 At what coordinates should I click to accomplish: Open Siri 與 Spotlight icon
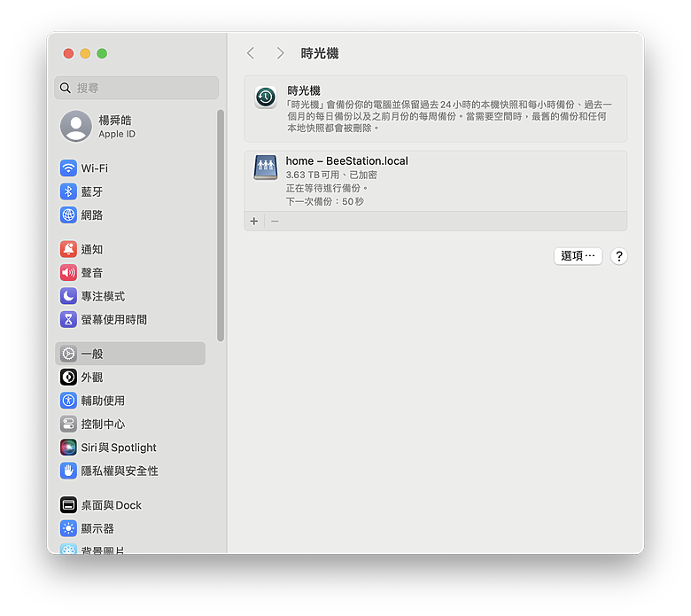tap(68, 447)
